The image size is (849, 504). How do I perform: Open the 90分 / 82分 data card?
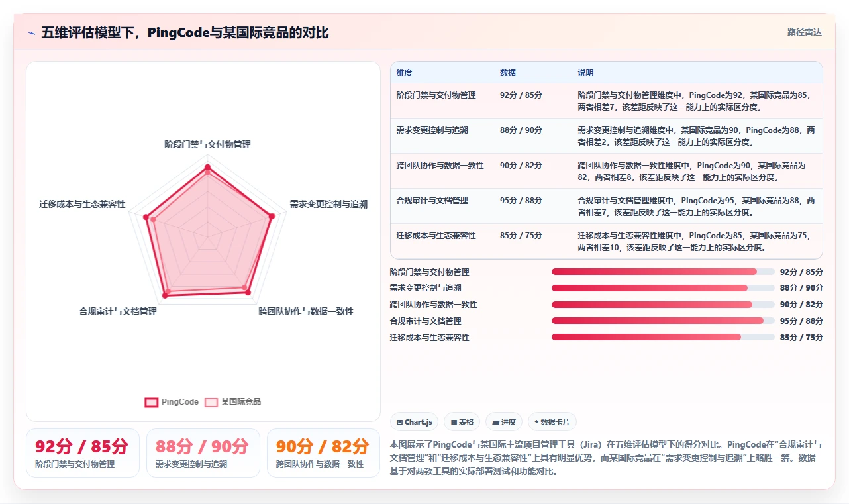[x=323, y=453]
